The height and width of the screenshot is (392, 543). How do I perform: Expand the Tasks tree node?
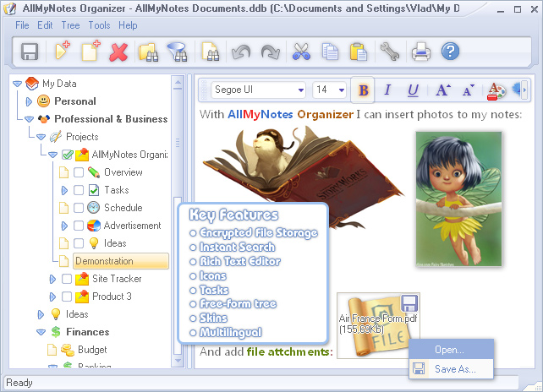click(x=64, y=190)
